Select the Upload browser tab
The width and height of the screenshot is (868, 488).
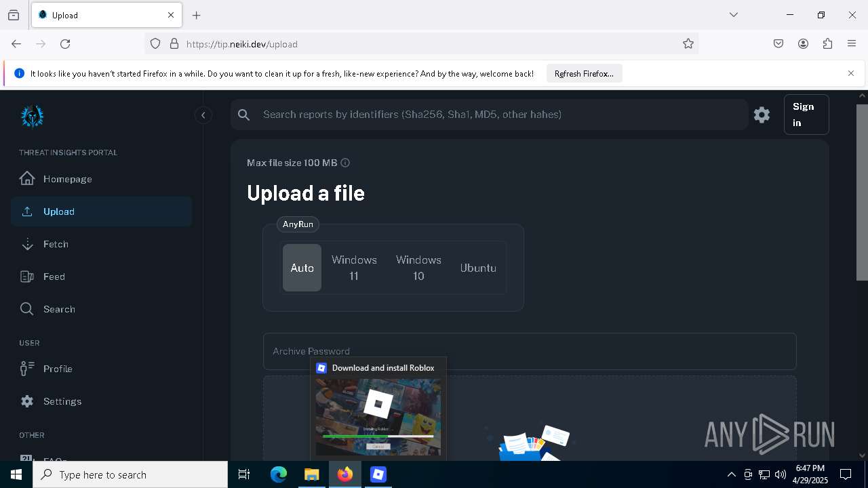106,15
